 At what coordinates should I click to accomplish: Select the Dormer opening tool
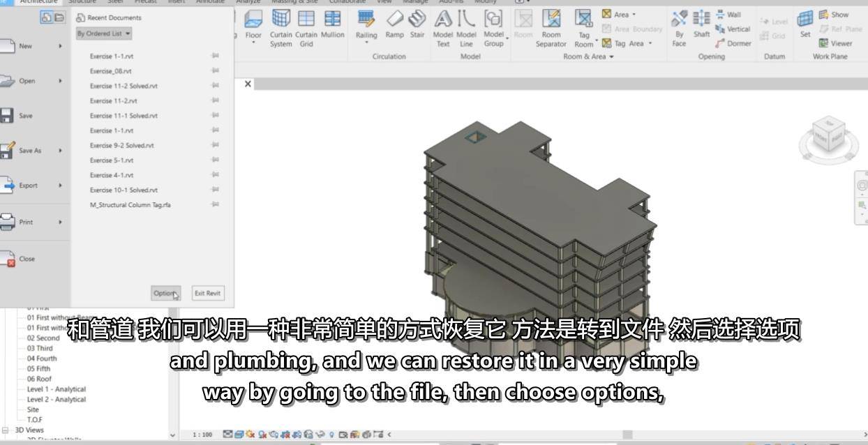point(733,43)
